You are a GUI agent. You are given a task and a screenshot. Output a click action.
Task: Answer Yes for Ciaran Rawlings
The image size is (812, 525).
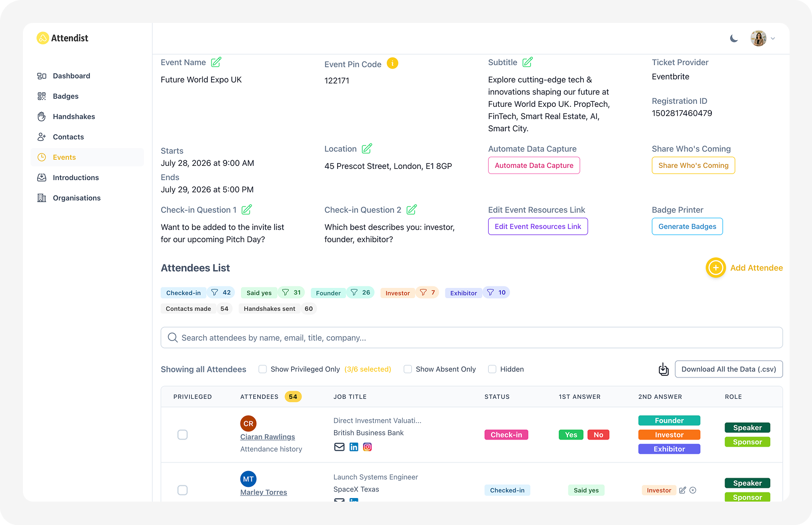click(571, 435)
